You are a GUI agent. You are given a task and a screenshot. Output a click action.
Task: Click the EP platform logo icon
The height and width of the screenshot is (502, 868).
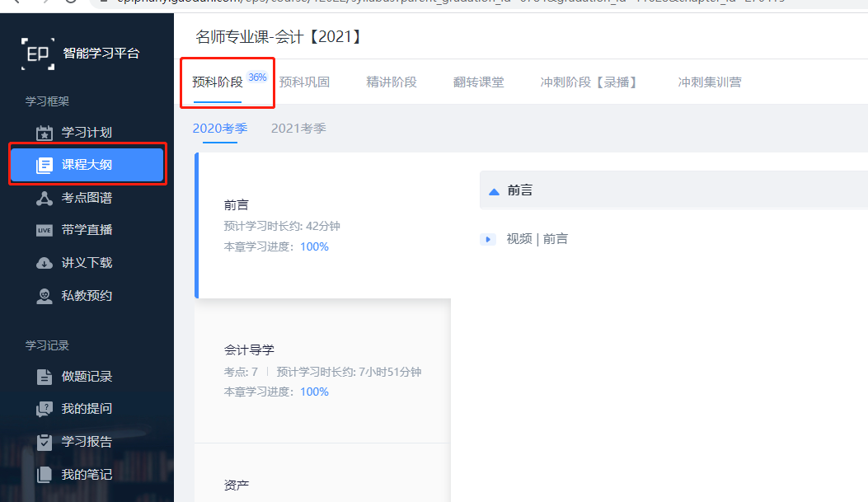[38, 54]
